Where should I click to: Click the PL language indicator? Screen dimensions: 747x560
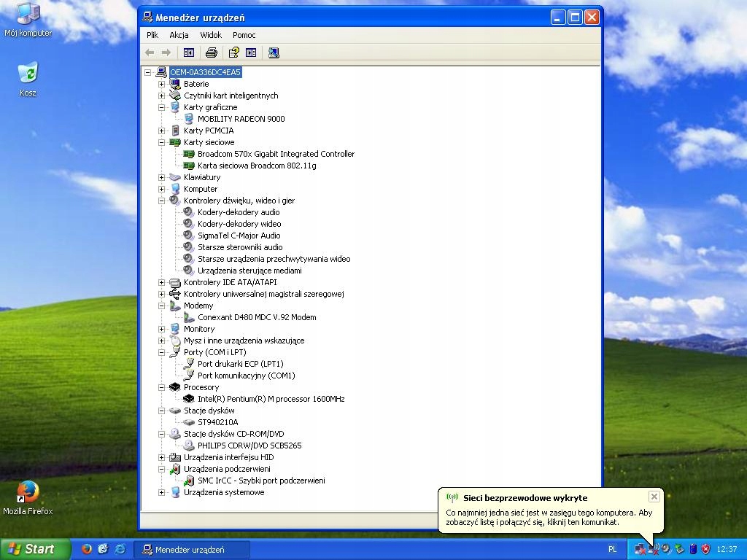pyautogui.click(x=612, y=550)
